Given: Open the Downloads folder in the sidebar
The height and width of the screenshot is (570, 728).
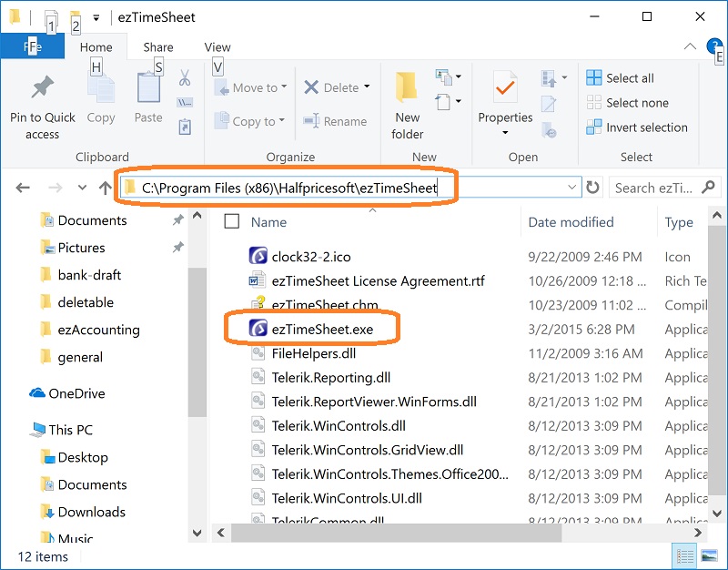Looking at the screenshot, I should (91, 512).
